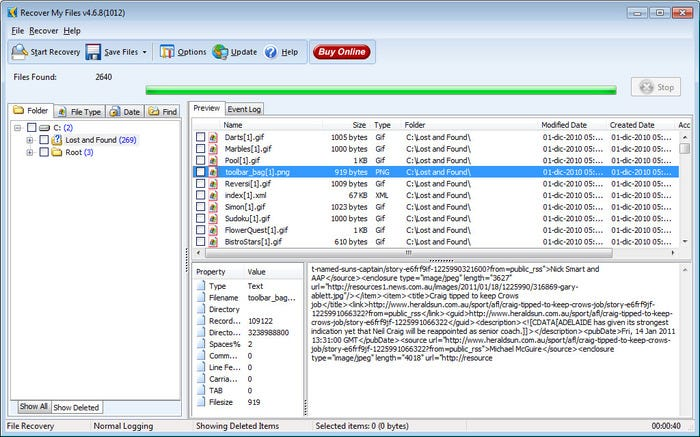Open Help via the question mark icon
The image size is (700, 437).
(x=270, y=52)
